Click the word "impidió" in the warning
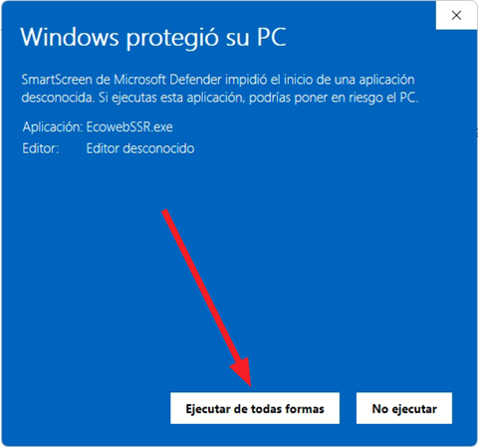The image size is (478, 448). coord(246,80)
